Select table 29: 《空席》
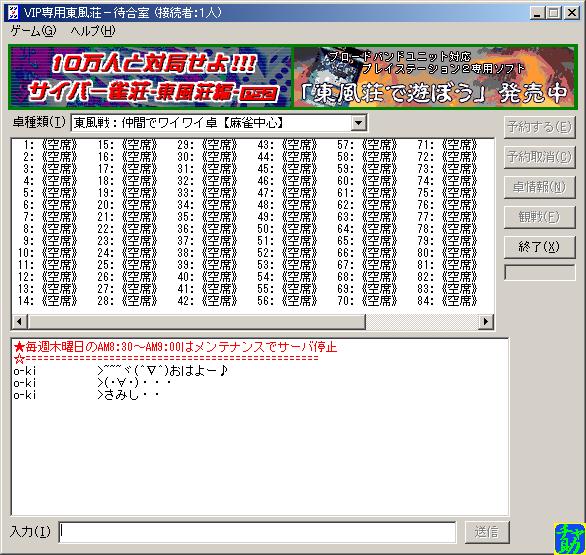 coord(207,145)
